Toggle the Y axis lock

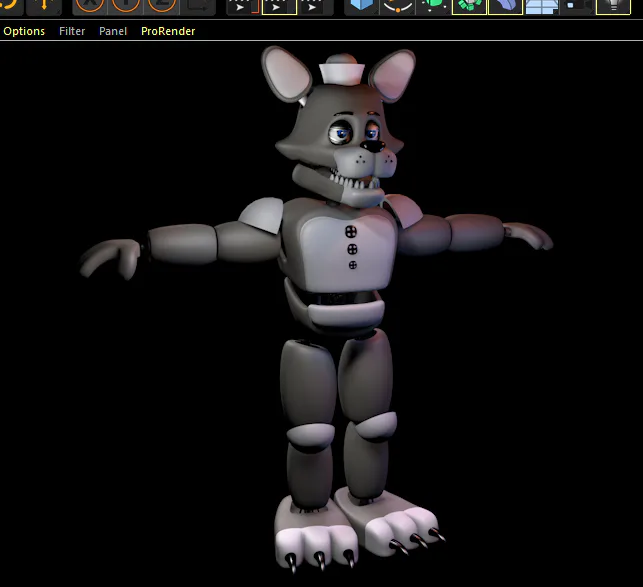click(x=125, y=6)
